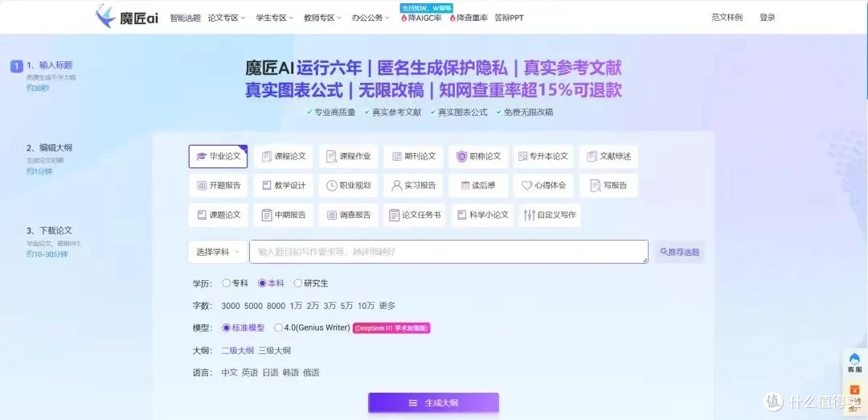Choose the 教学设计 icon
The image size is (868, 420).
[x=267, y=186]
